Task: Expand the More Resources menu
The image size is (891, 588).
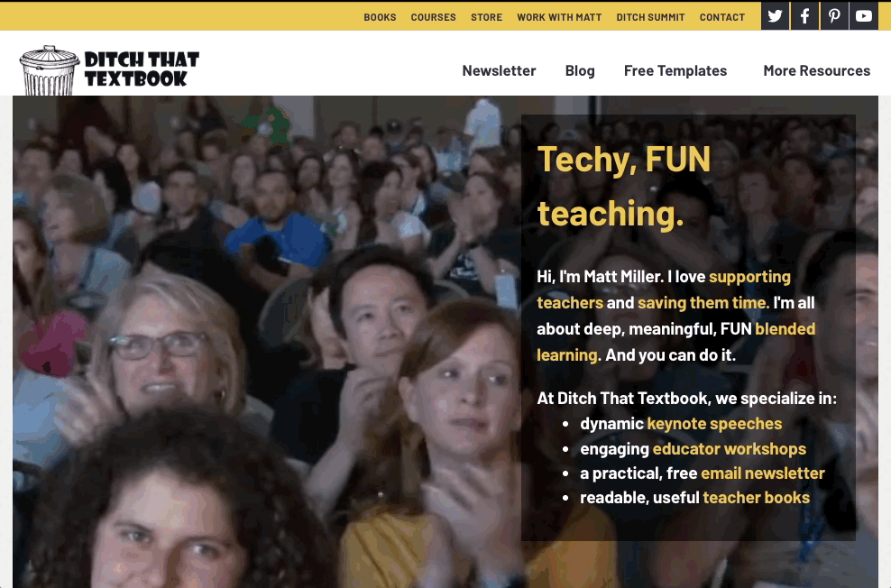Action: pyautogui.click(x=816, y=70)
